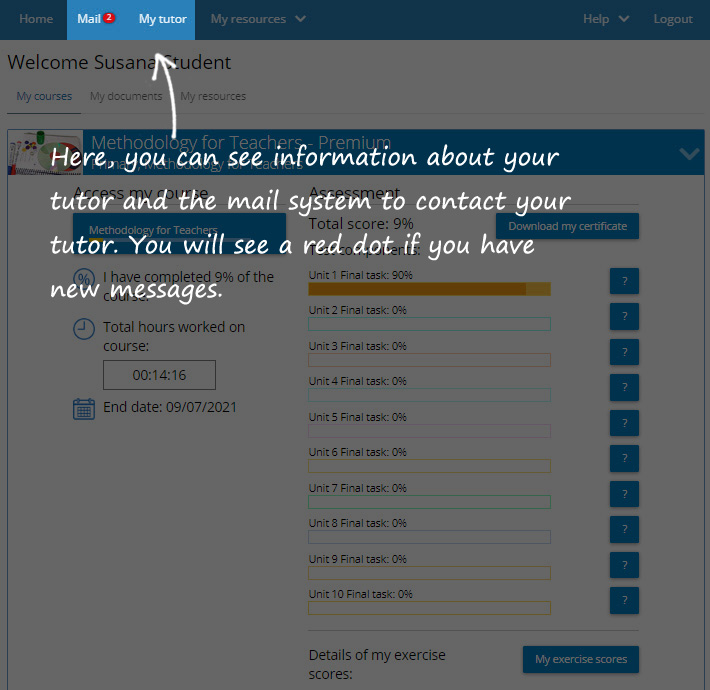This screenshot has width=710, height=690.
Task: Open the Help dropdown menu
Action: [606, 19]
